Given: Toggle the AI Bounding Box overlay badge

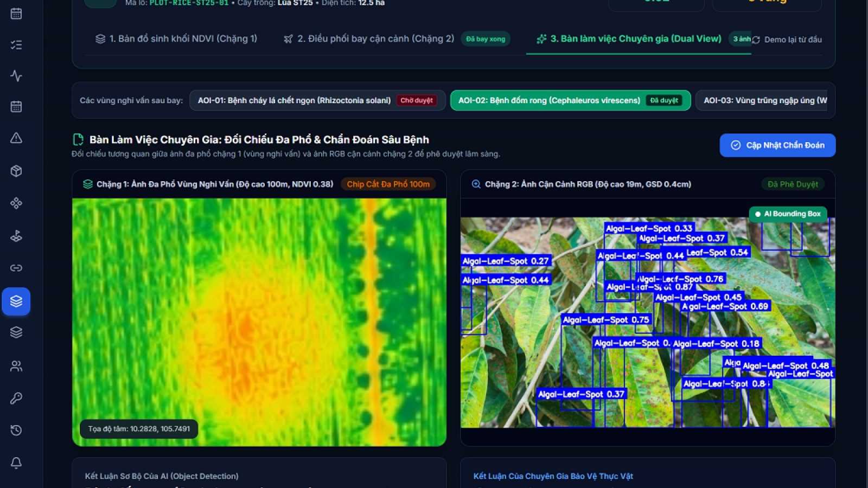Looking at the screenshot, I should tap(788, 214).
